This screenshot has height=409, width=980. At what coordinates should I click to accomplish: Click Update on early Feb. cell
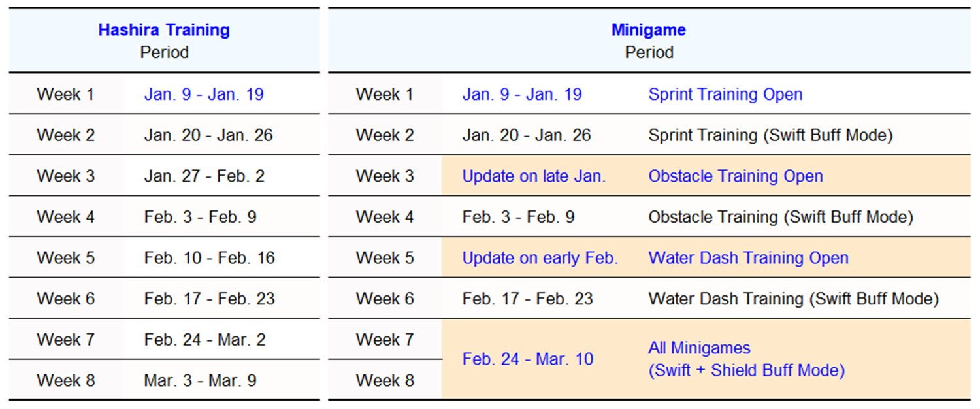pos(540,257)
